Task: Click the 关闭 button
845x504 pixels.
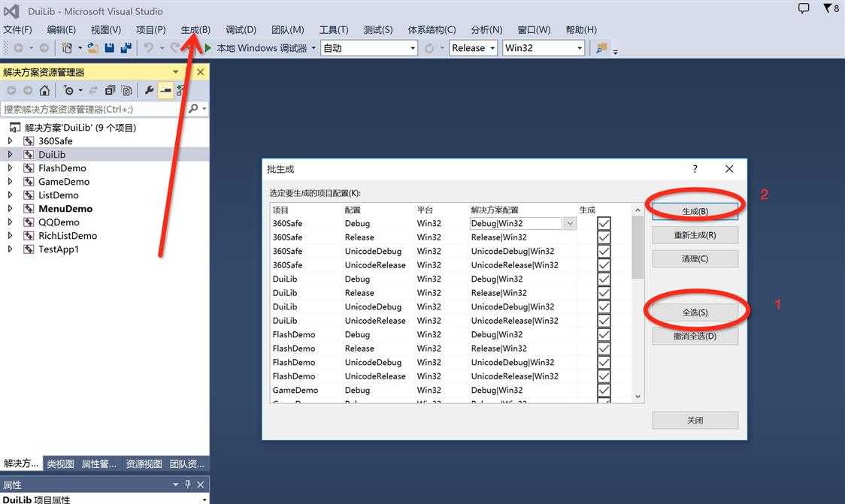Action: (695, 420)
